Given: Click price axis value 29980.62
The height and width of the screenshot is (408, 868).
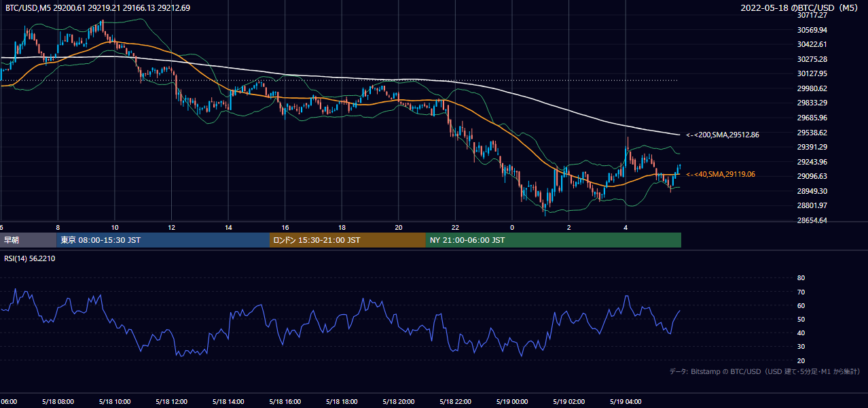Looking at the screenshot, I should tap(812, 88).
